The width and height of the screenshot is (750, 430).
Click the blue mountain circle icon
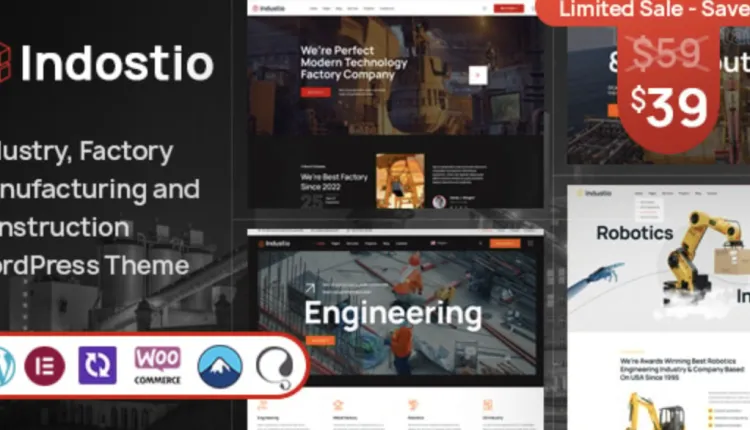pyautogui.click(x=220, y=367)
